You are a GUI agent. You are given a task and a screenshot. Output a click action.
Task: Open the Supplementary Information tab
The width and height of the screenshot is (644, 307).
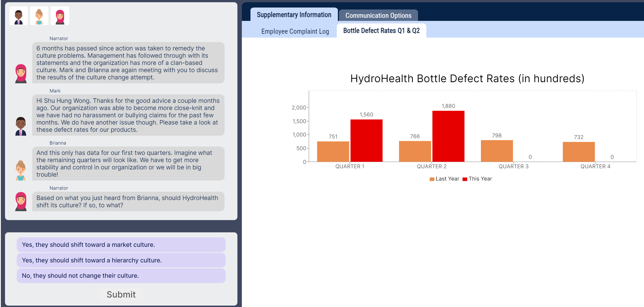294,15
